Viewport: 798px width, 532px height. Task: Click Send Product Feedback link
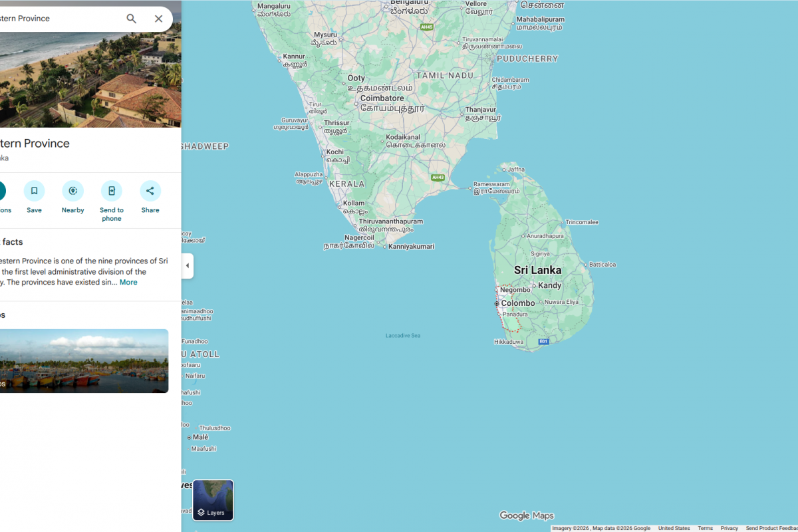pyautogui.click(x=771, y=528)
